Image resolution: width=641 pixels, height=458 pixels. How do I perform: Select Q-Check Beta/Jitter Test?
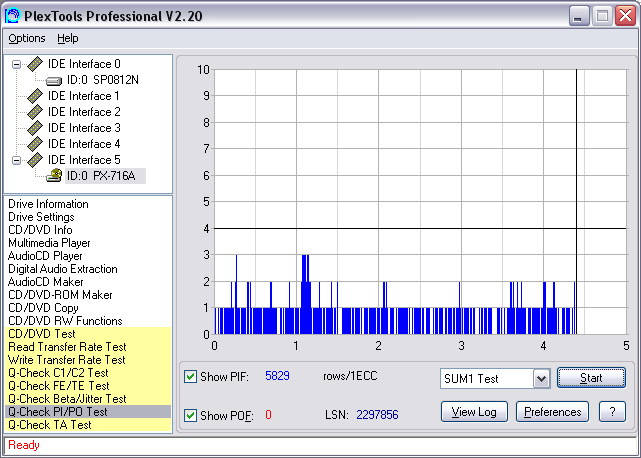coord(88,399)
